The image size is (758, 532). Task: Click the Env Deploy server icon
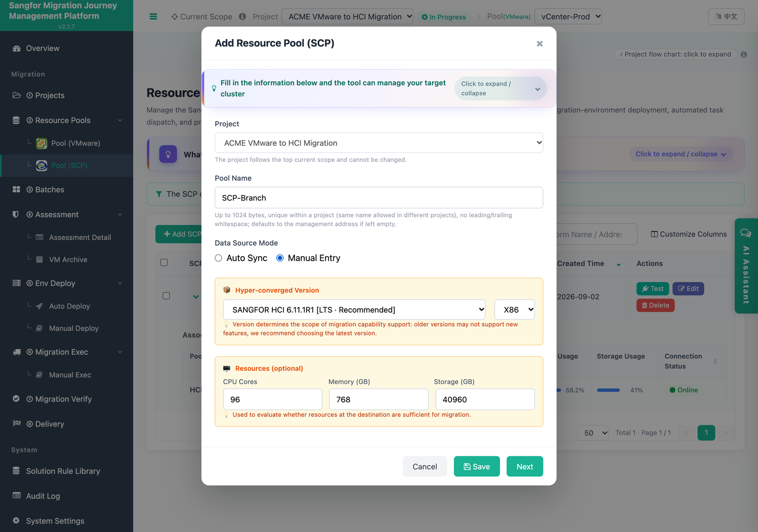[17, 283]
